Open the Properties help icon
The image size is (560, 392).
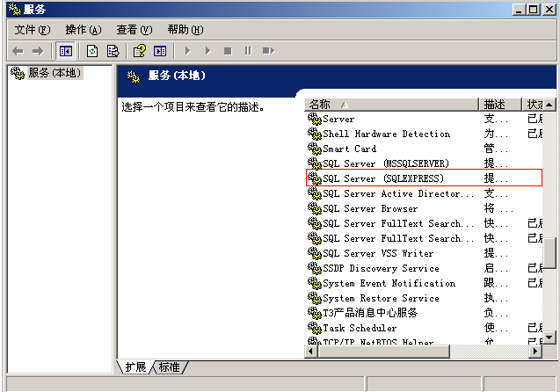coord(140,51)
